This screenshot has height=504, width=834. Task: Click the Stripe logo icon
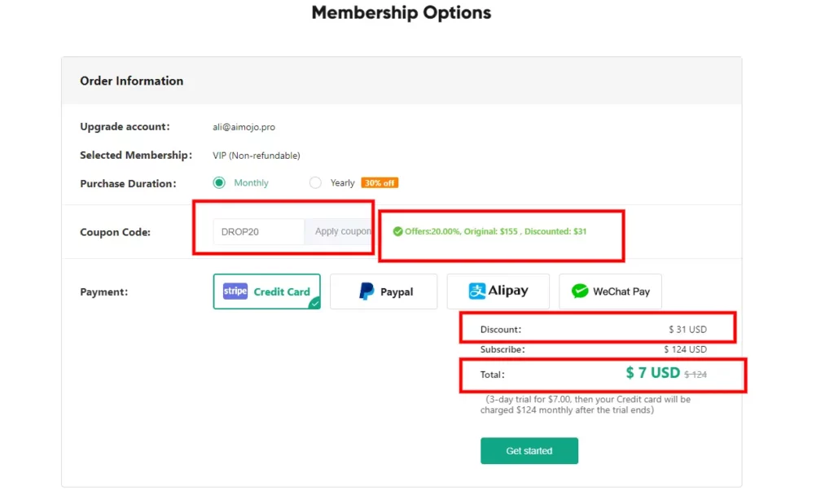point(235,291)
